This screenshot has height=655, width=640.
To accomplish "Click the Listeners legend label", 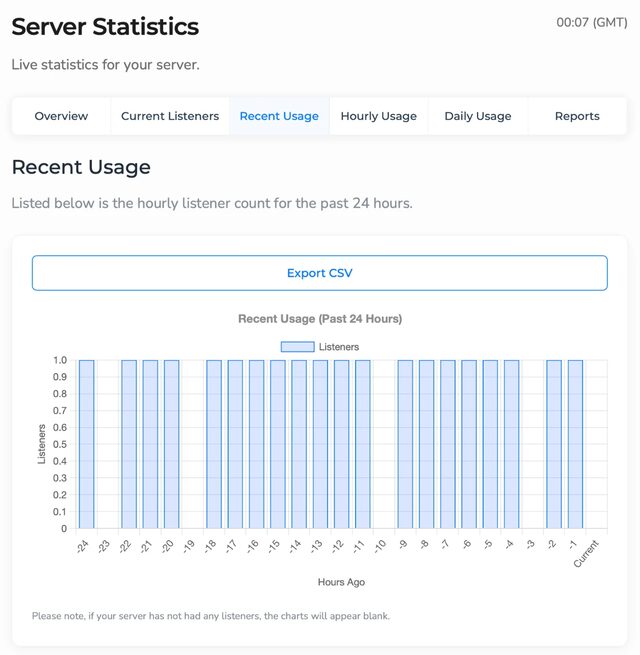I will pyautogui.click(x=339, y=347).
